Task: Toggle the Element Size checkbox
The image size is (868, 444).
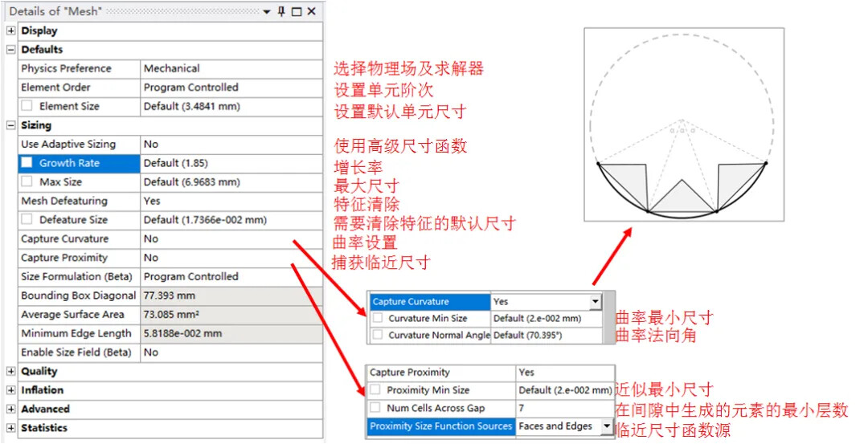Action: click(x=27, y=106)
